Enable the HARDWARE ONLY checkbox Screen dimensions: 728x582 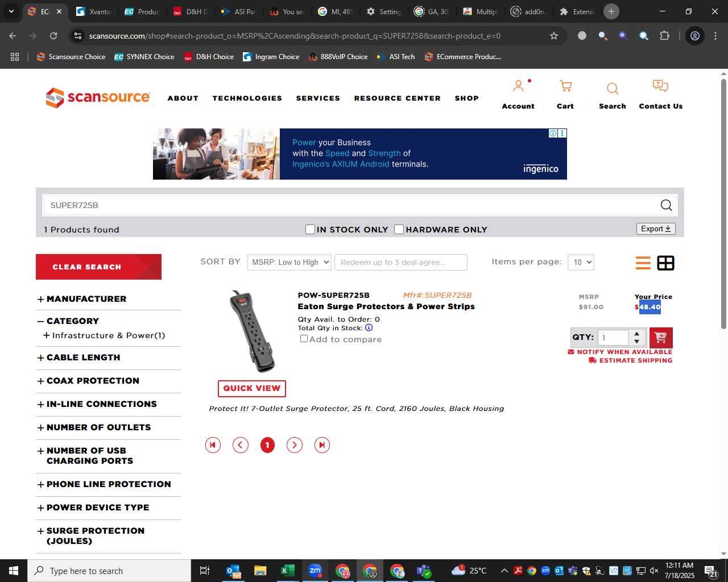tap(399, 229)
